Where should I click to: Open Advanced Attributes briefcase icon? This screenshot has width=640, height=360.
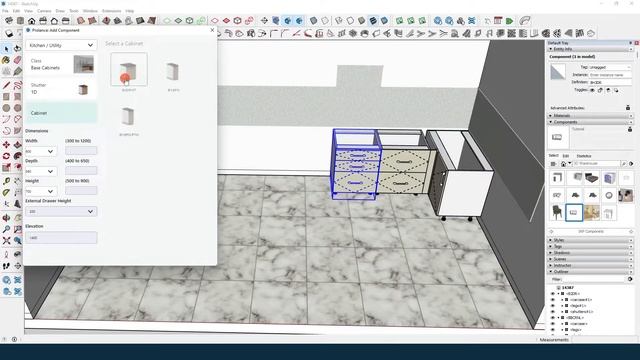tap(628, 108)
